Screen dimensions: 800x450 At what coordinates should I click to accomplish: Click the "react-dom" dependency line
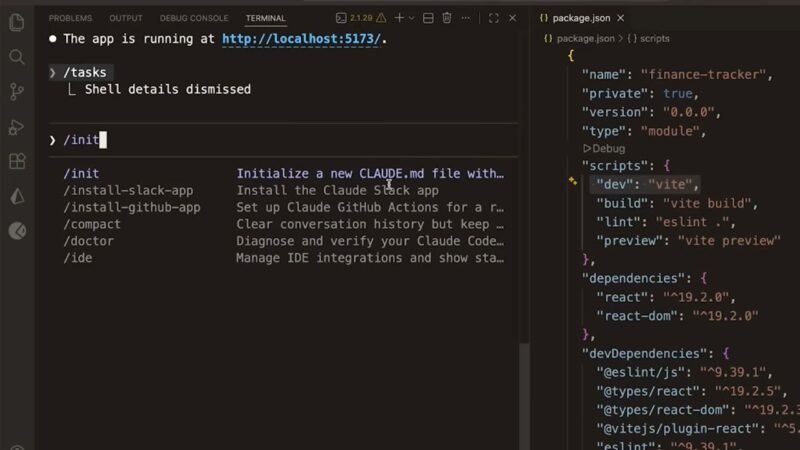coord(677,316)
